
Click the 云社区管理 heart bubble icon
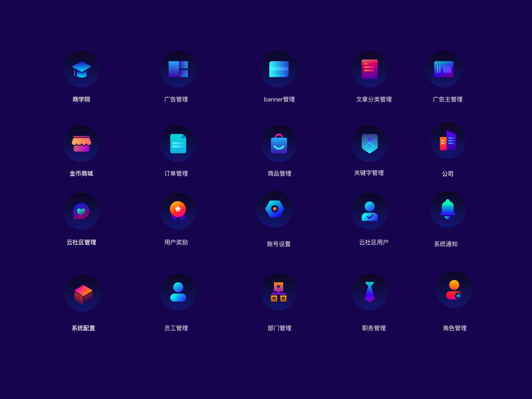click(x=81, y=211)
